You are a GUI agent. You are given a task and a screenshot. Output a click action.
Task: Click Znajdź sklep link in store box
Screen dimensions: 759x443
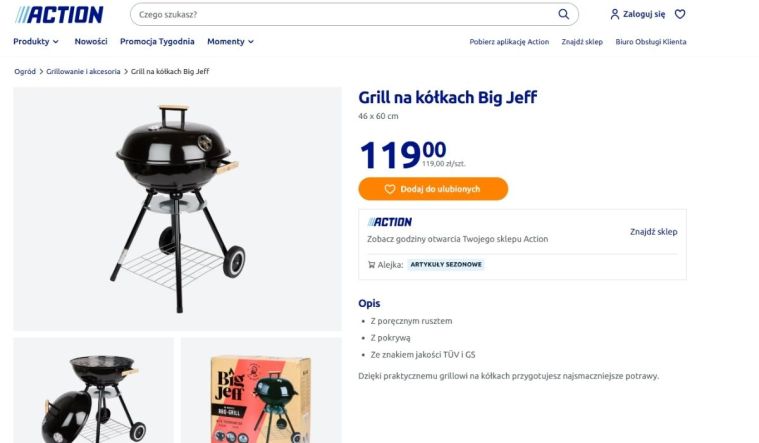point(653,232)
